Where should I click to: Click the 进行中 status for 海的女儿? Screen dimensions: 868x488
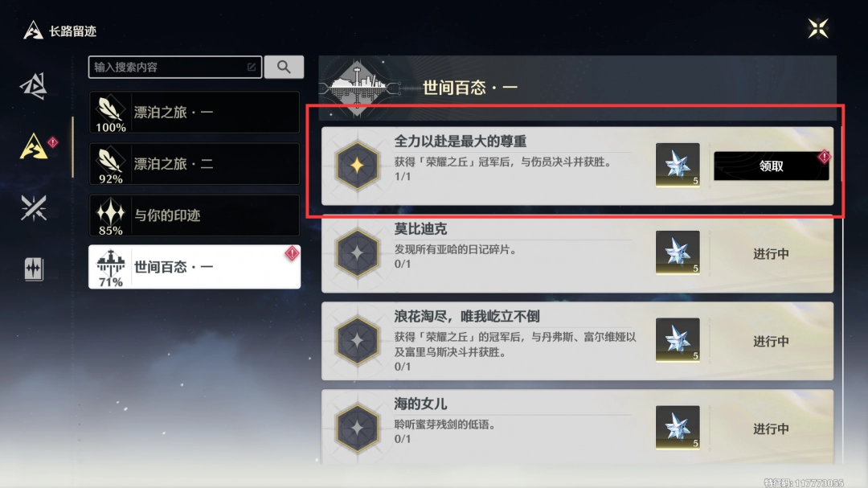click(771, 429)
